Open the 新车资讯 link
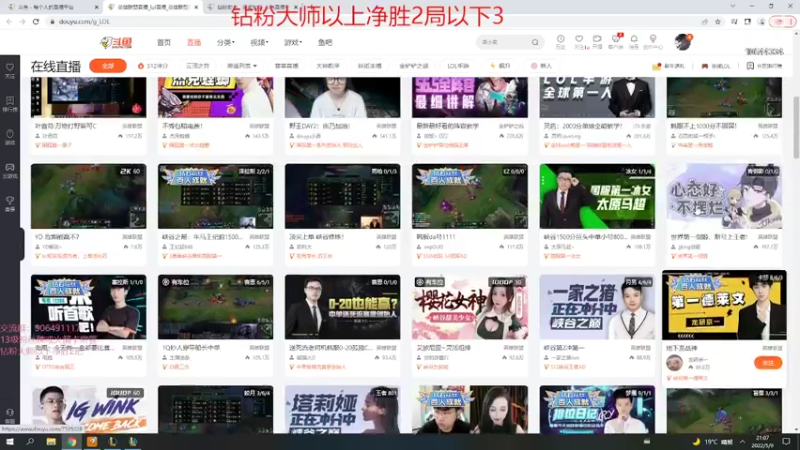This screenshot has height=450, width=800. (668, 66)
